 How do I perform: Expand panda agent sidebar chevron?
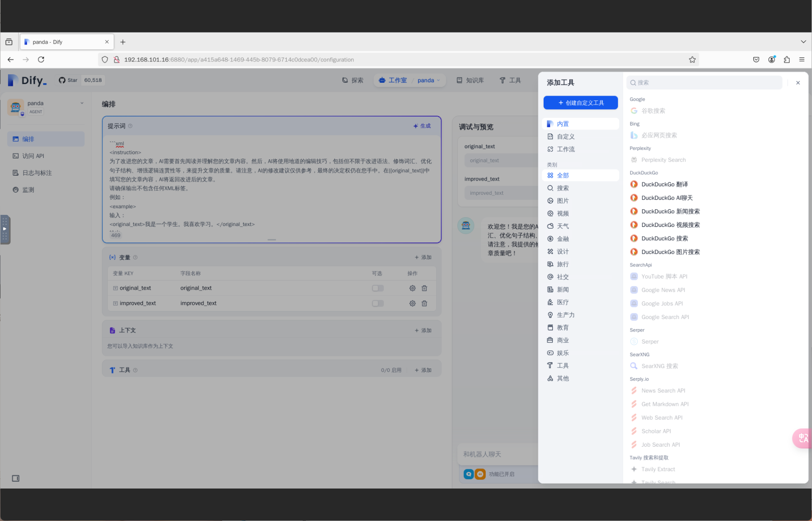82,103
